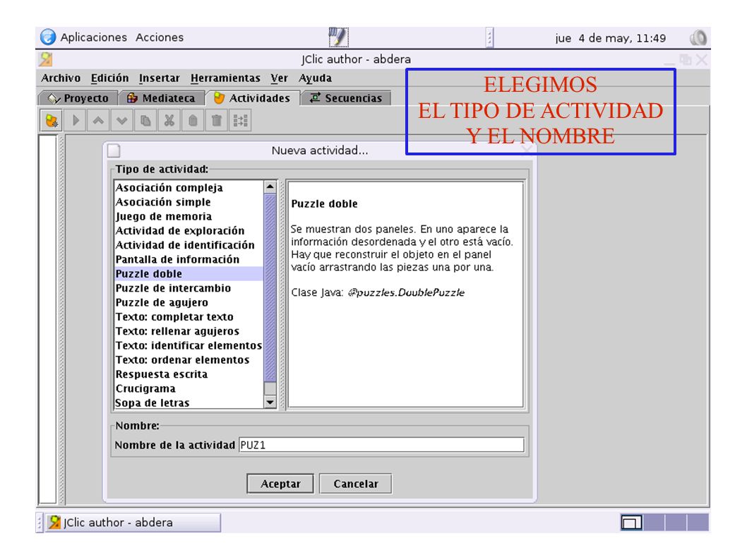
Task: Select Puzzle de agujero
Action: tap(189, 303)
